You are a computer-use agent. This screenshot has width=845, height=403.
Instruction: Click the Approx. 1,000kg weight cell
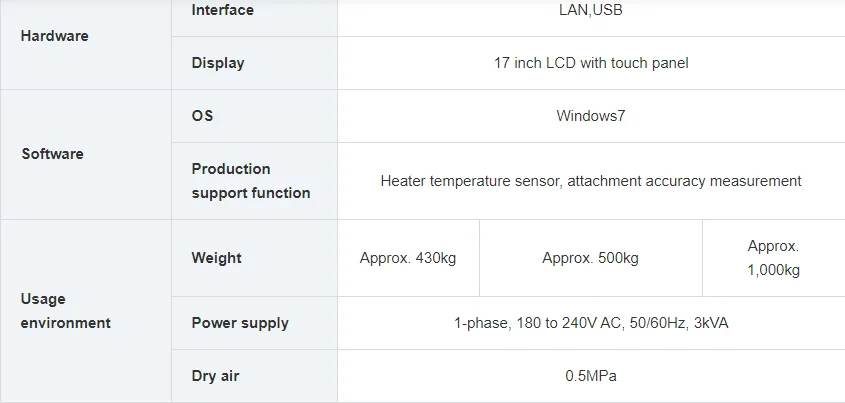click(773, 258)
